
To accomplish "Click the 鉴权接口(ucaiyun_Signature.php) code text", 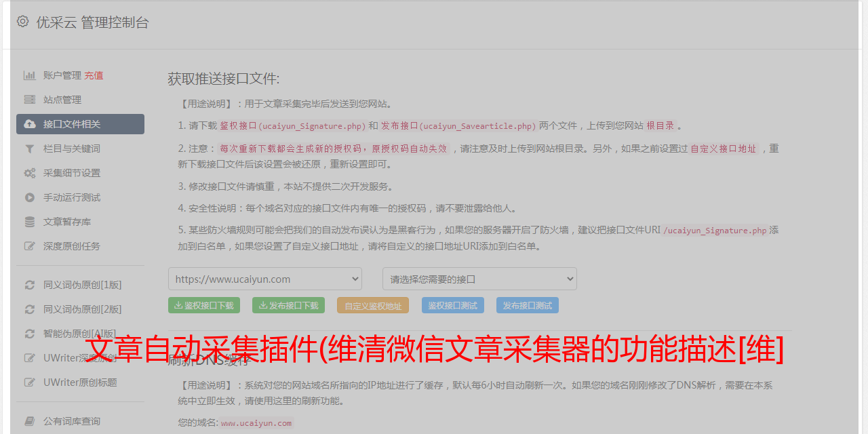I will (x=292, y=125).
